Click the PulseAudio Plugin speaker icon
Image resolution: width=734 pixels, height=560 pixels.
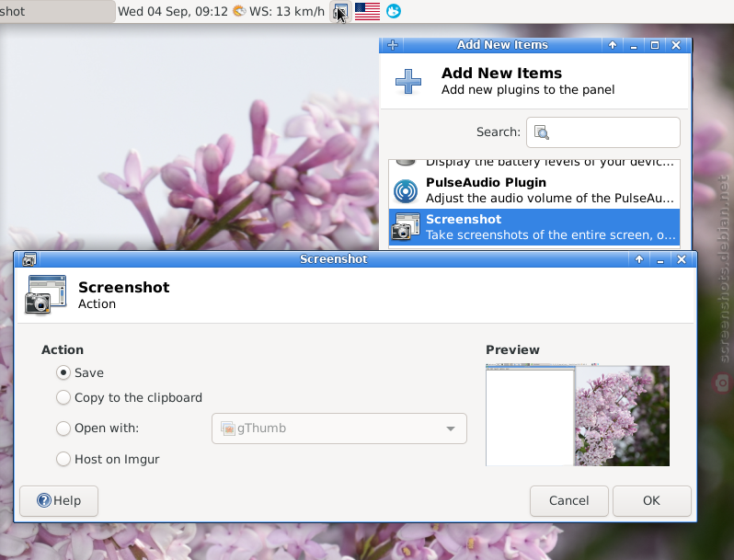coord(406,191)
